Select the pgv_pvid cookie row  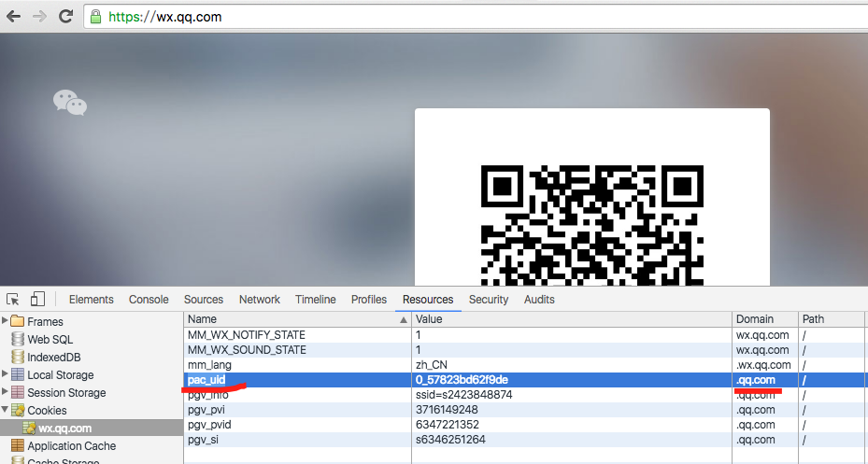coord(525,425)
